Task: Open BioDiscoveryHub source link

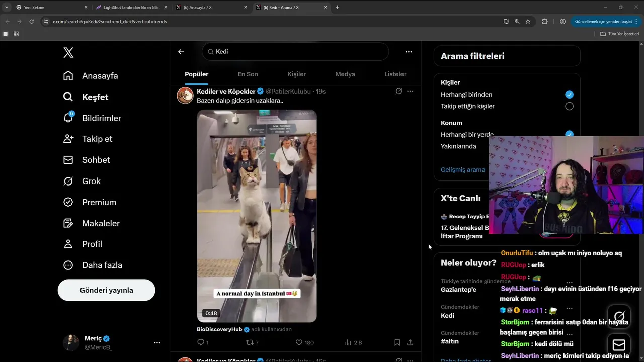Action: click(x=219, y=329)
